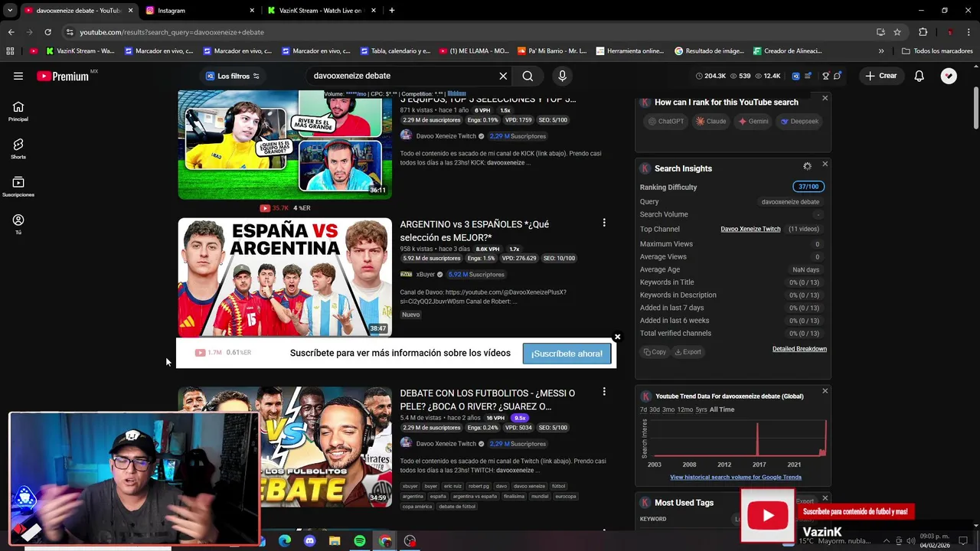The width and height of the screenshot is (980, 551).
Task: Close the How can I rank panel
Action: point(825,98)
